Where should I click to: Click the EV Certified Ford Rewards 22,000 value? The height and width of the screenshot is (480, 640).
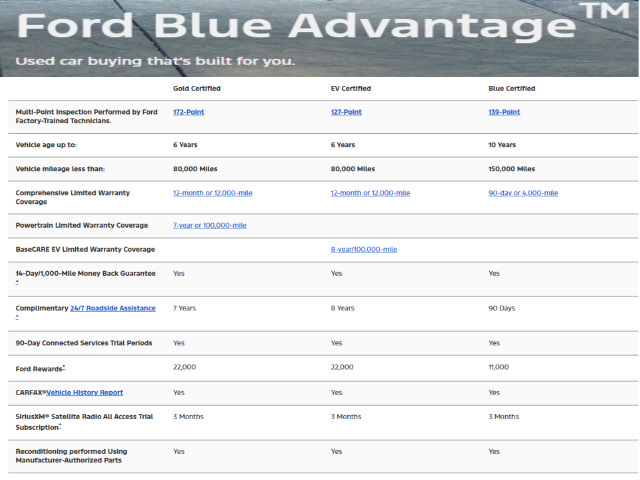342,367
